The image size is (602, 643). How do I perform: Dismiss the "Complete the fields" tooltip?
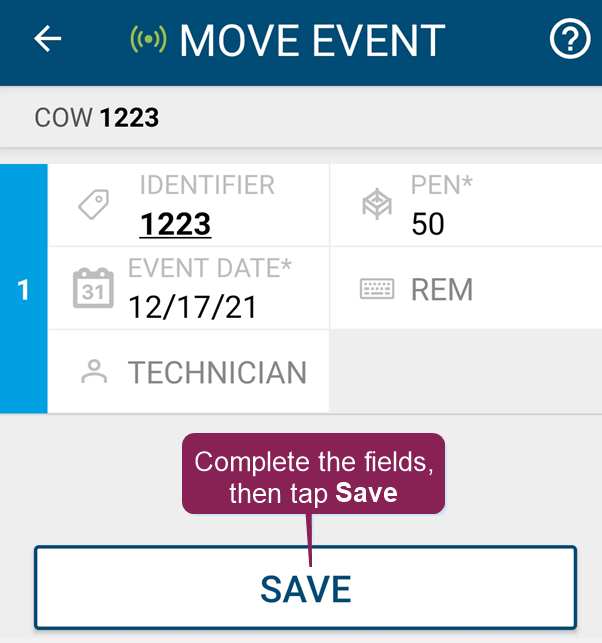click(x=313, y=474)
